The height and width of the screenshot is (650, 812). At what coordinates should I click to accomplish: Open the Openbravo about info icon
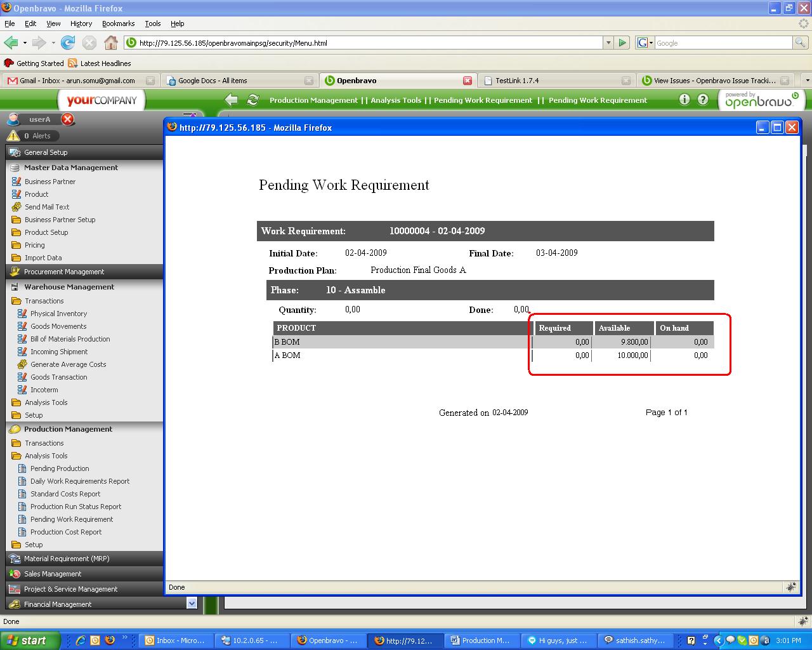point(684,100)
